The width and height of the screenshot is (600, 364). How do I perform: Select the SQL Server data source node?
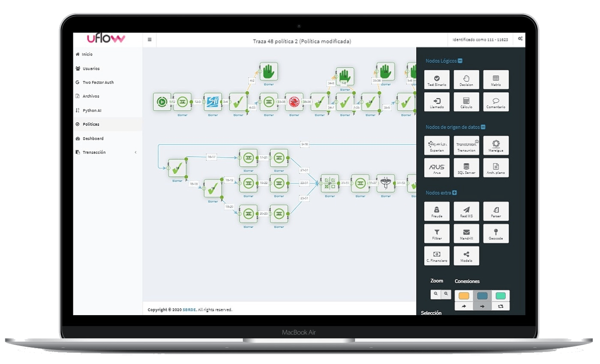466,167
